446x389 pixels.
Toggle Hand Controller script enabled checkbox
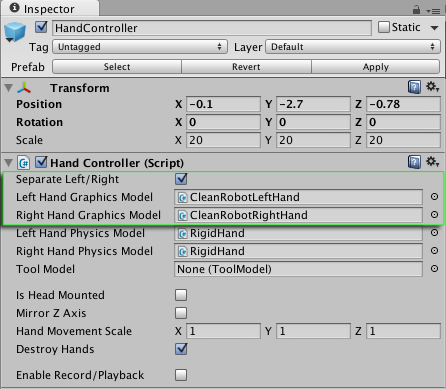pos(41,162)
